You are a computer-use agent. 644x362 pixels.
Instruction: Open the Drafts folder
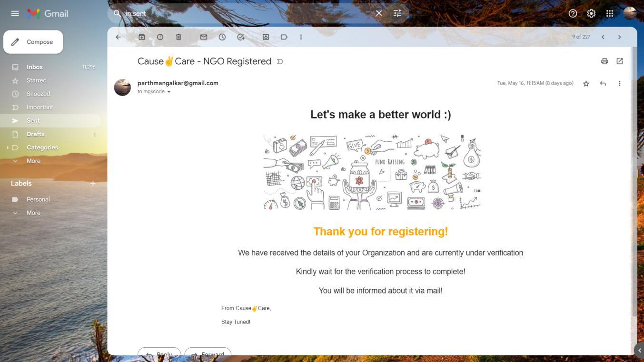pos(50,134)
